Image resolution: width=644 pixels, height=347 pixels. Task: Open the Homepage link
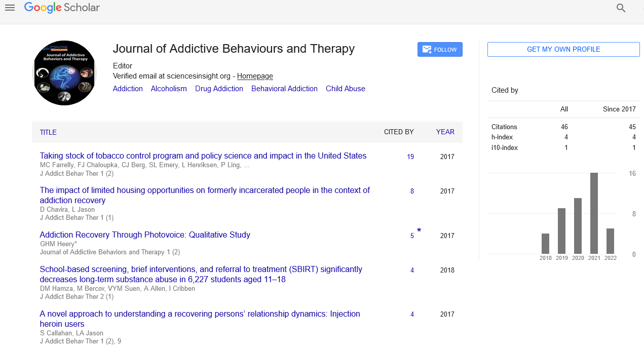click(x=255, y=76)
